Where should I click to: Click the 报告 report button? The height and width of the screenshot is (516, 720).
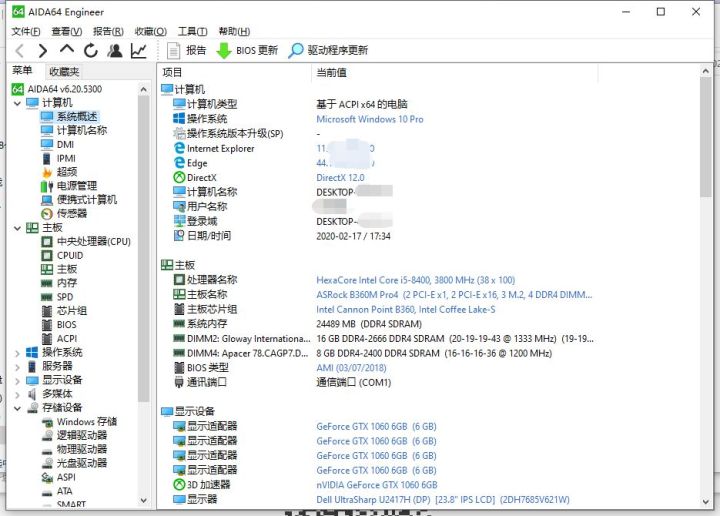(x=186, y=50)
